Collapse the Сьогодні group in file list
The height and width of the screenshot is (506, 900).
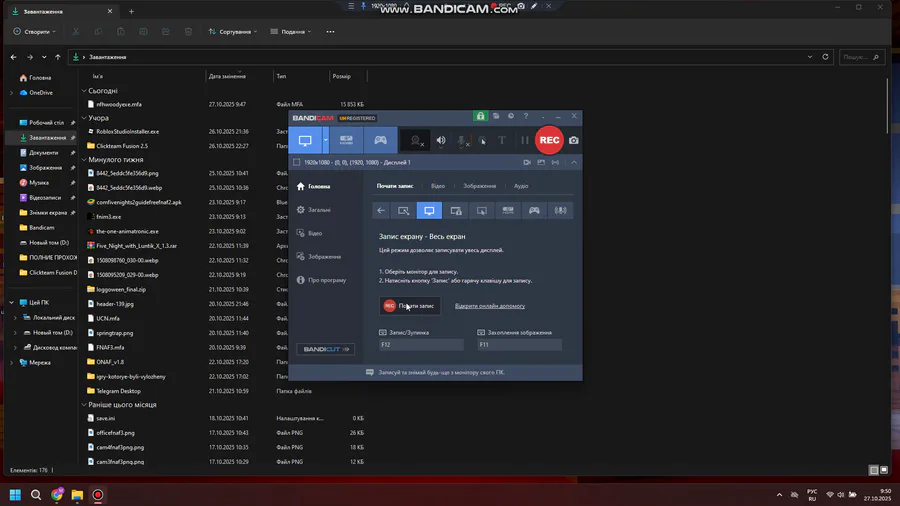(84, 91)
